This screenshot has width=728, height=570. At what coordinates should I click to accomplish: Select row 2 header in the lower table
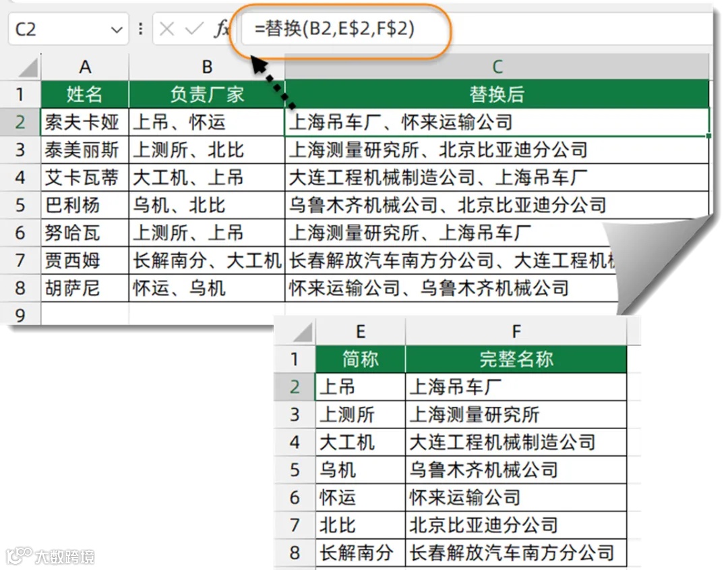295,387
